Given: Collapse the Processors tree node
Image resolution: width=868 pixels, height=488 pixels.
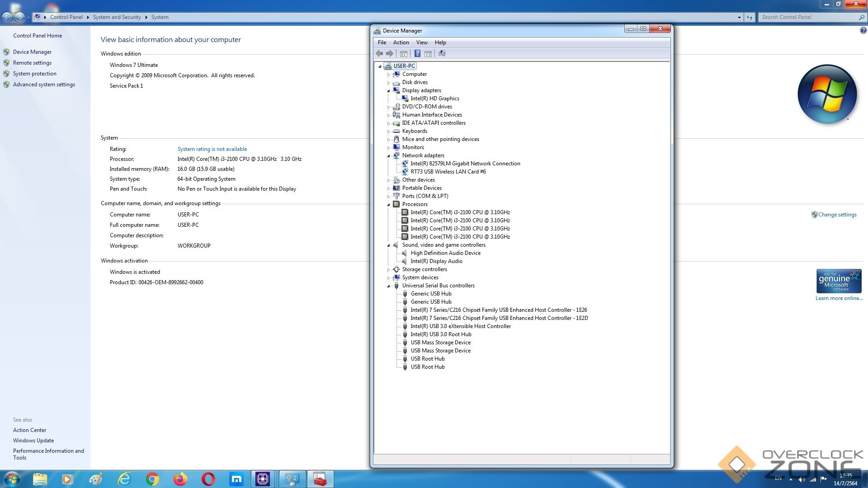Looking at the screenshot, I should point(388,204).
